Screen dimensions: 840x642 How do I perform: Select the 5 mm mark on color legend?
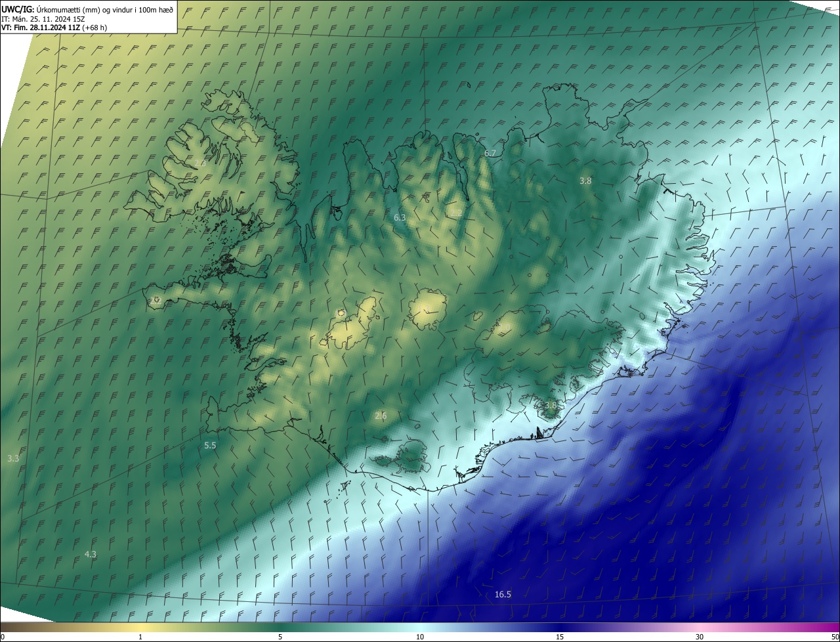point(280,637)
